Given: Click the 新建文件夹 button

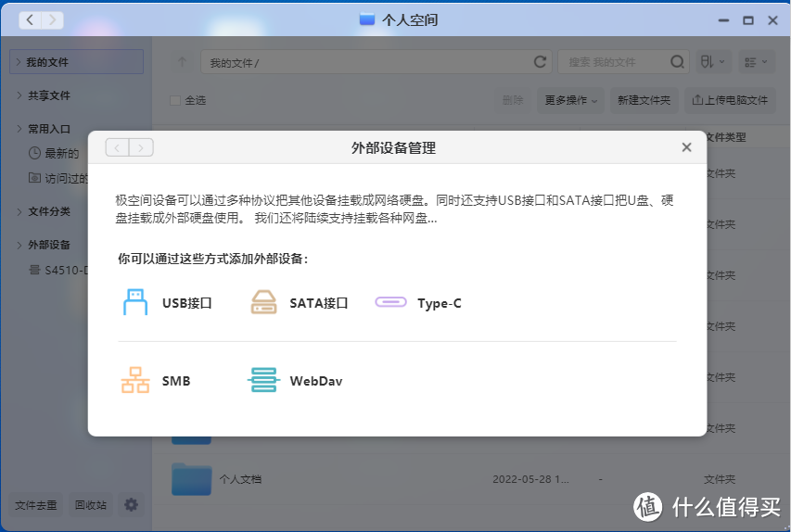Looking at the screenshot, I should 644,100.
